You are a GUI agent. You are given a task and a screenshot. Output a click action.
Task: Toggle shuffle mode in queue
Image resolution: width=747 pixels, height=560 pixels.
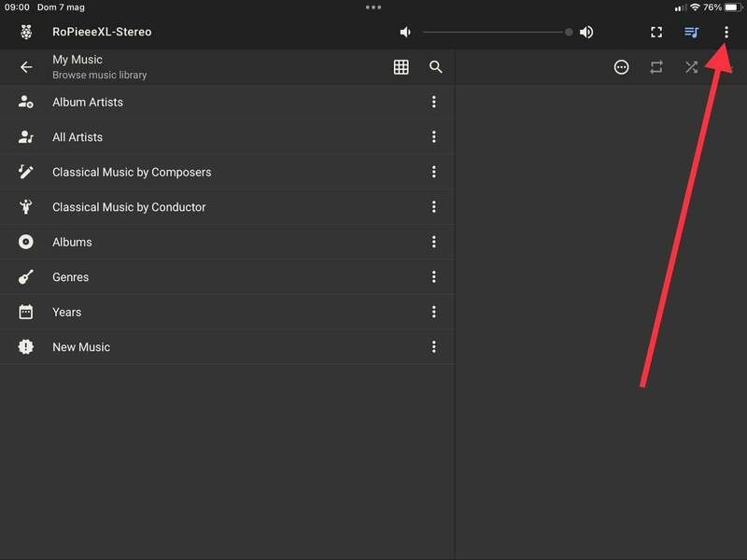coord(691,67)
